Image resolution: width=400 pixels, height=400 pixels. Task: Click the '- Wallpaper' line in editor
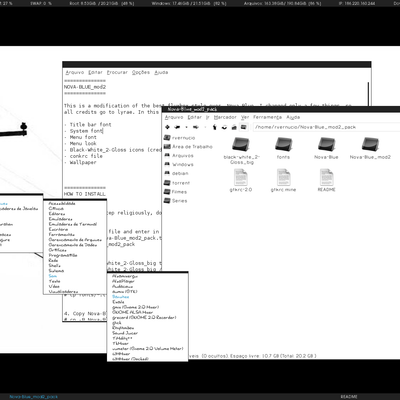(x=80, y=162)
